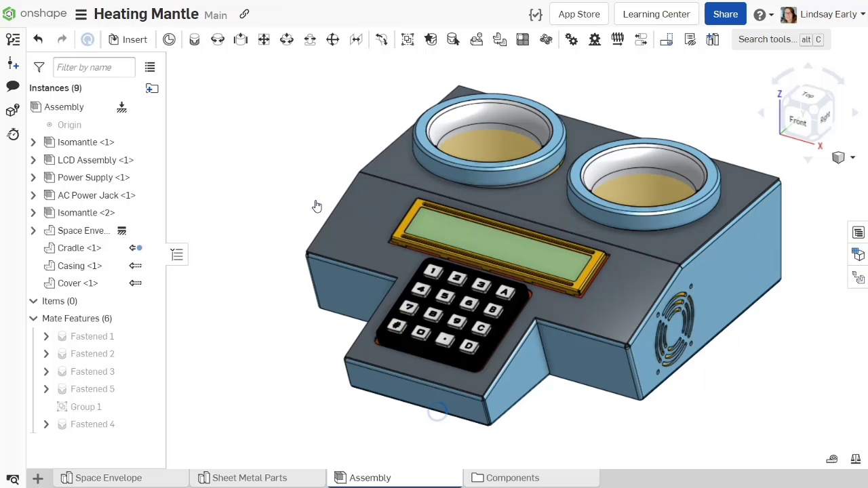This screenshot has width=868, height=488.
Task: Open the hamburger document menu
Action: pos(81,14)
